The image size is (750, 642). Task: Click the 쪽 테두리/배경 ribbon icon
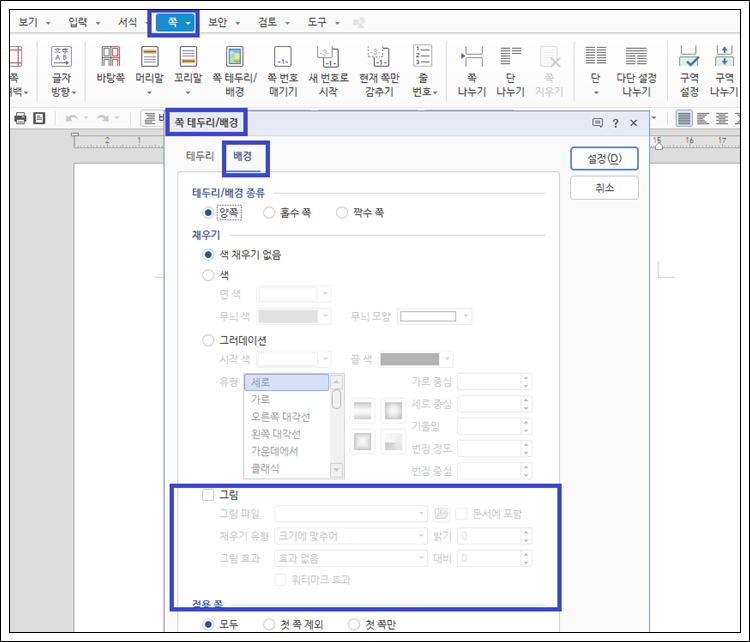[234, 71]
